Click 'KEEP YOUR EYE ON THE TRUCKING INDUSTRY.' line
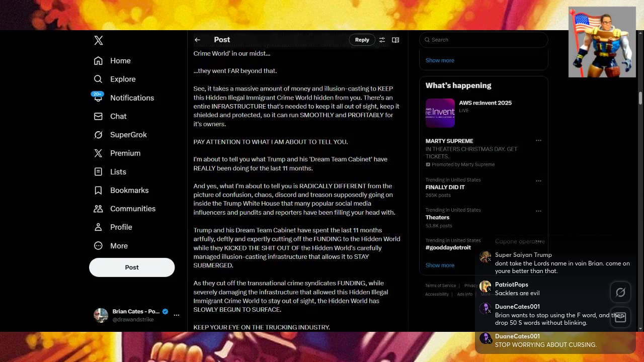 [x=262, y=327]
